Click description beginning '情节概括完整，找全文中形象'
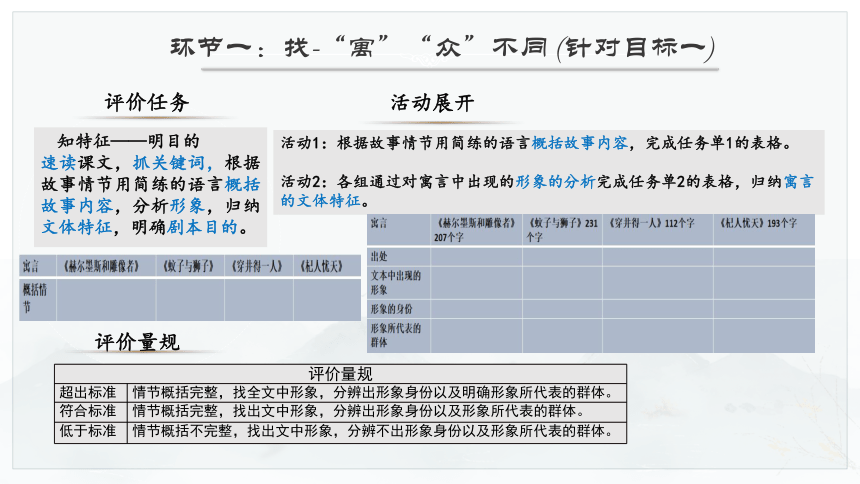Screen dimensions: 860x484 [376, 392]
